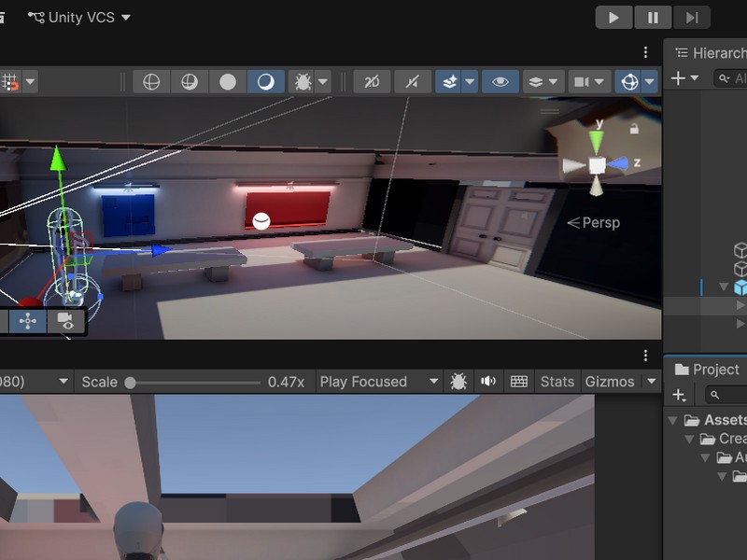
Task: Mute audio in the Game view
Action: [x=488, y=382]
